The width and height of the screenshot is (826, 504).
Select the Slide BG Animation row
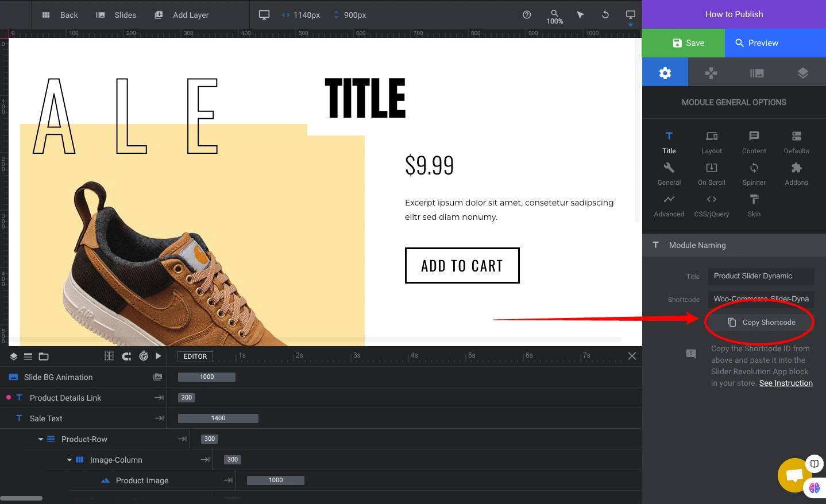(83, 377)
